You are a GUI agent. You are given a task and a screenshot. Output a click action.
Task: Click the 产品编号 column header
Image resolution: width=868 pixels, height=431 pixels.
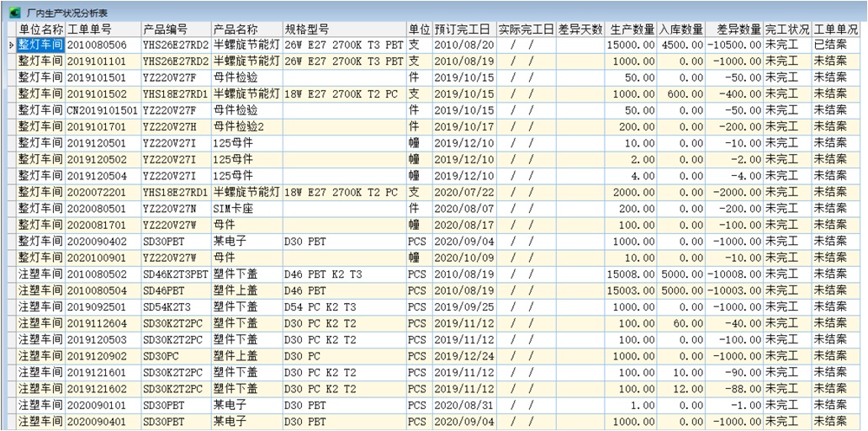[x=176, y=29]
